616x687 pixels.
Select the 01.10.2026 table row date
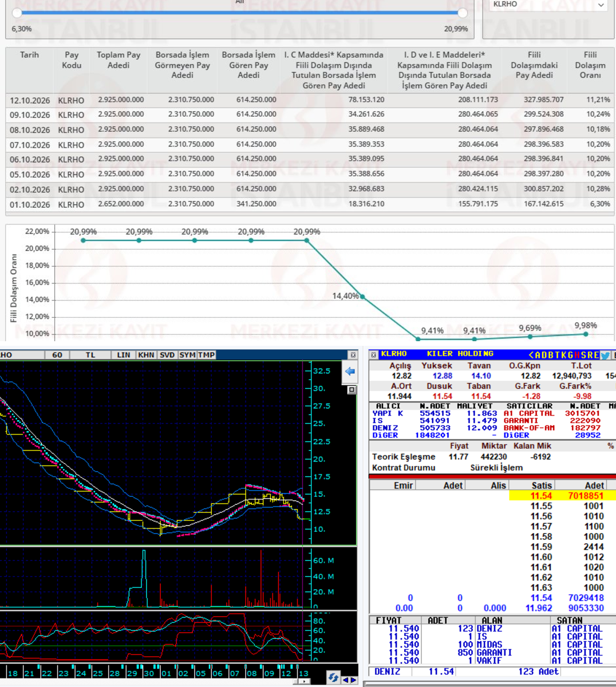[30, 204]
